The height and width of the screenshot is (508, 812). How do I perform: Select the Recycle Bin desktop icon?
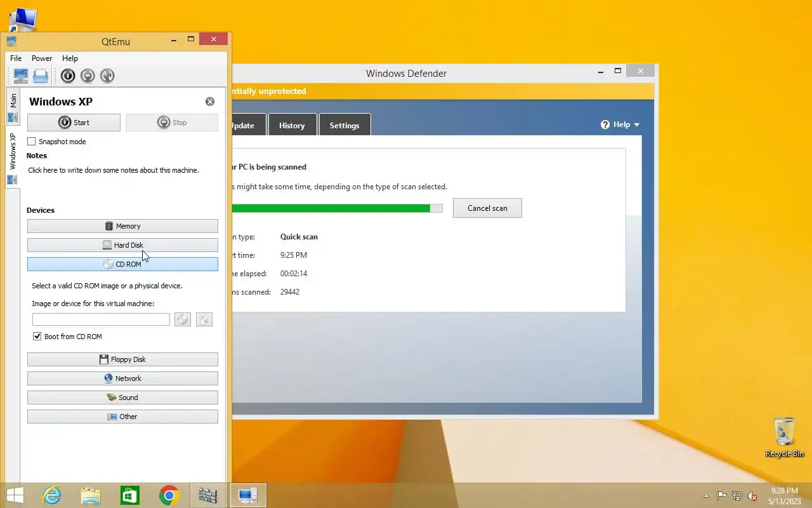[785, 437]
